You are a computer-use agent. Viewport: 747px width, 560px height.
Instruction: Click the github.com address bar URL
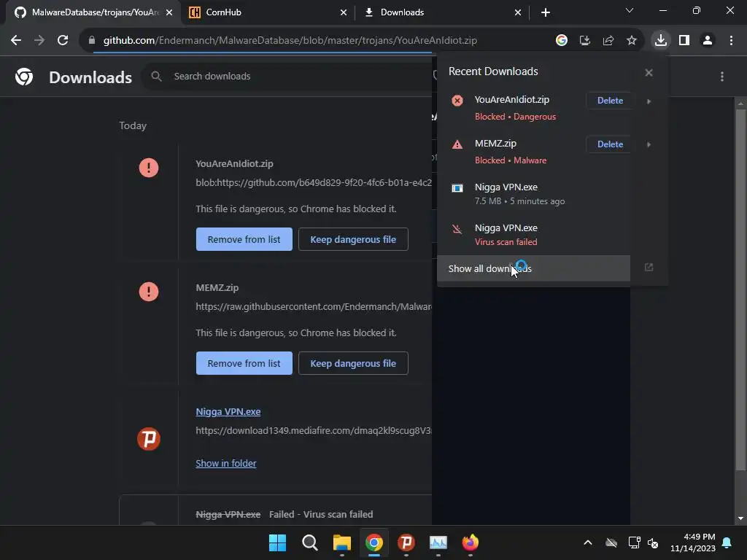point(290,41)
